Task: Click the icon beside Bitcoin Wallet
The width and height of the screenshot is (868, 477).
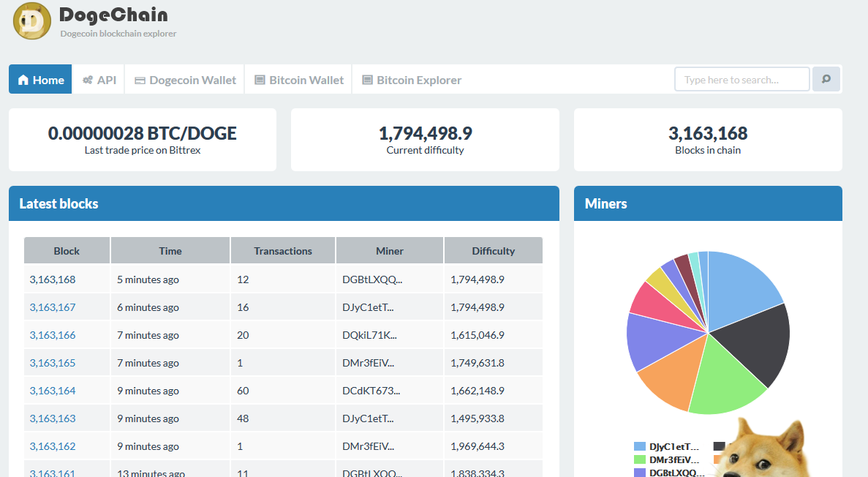Action: point(260,80)
